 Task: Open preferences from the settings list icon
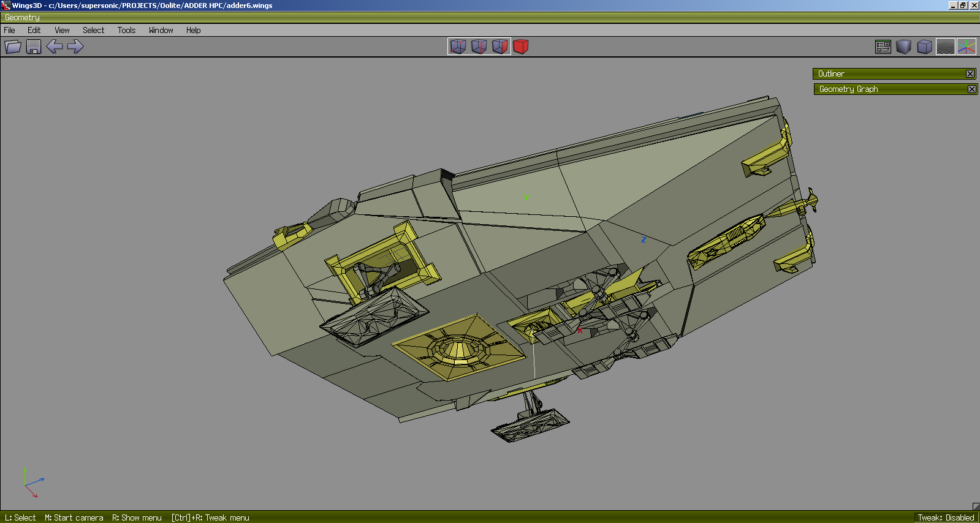click(x=883, y=47)
